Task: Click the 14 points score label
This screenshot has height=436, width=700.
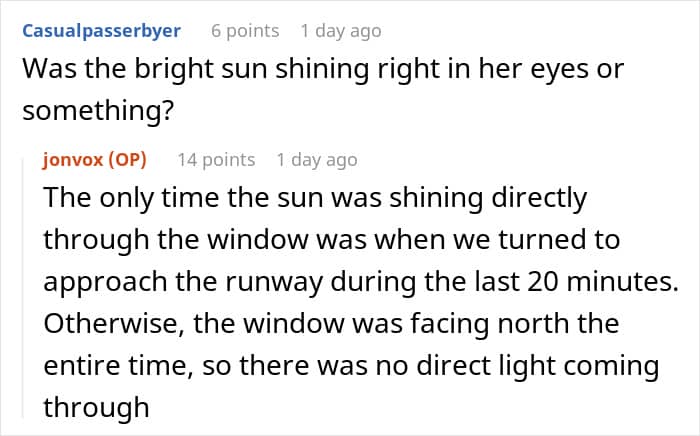Action: [216, 160]
